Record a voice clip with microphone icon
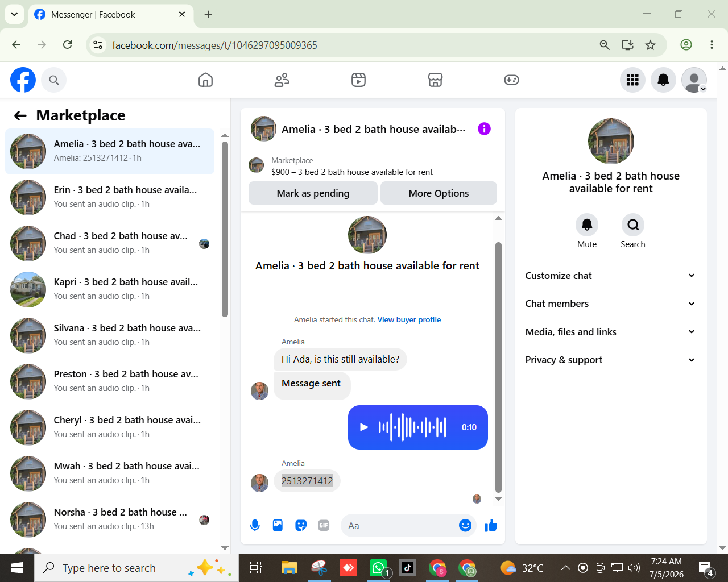Screen dimensions: 728x582 [x=255, y=526]
